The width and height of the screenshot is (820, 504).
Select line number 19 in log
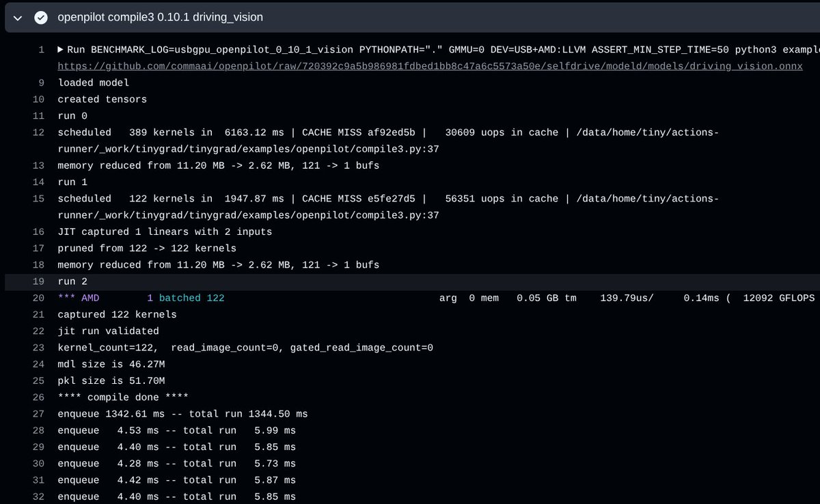(38, 281)
